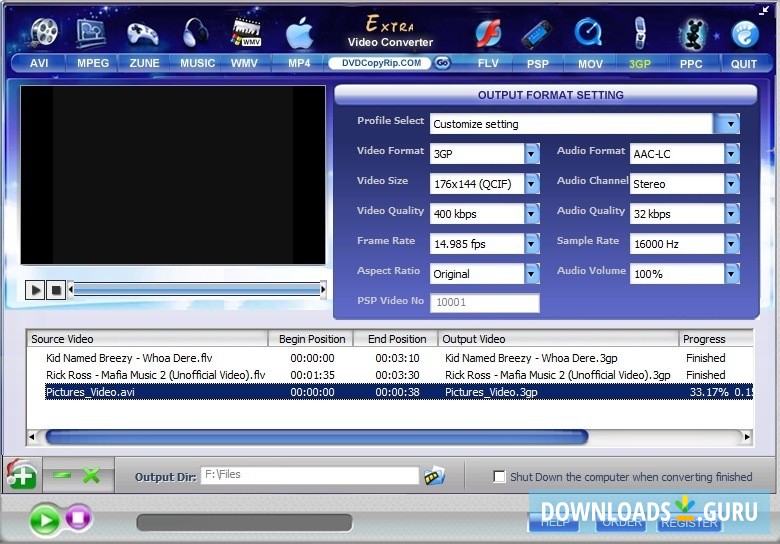The width and height of the screenshot is (780, 544).
Task: Open the Audio Format dropdown
Action: coord(732,154)
